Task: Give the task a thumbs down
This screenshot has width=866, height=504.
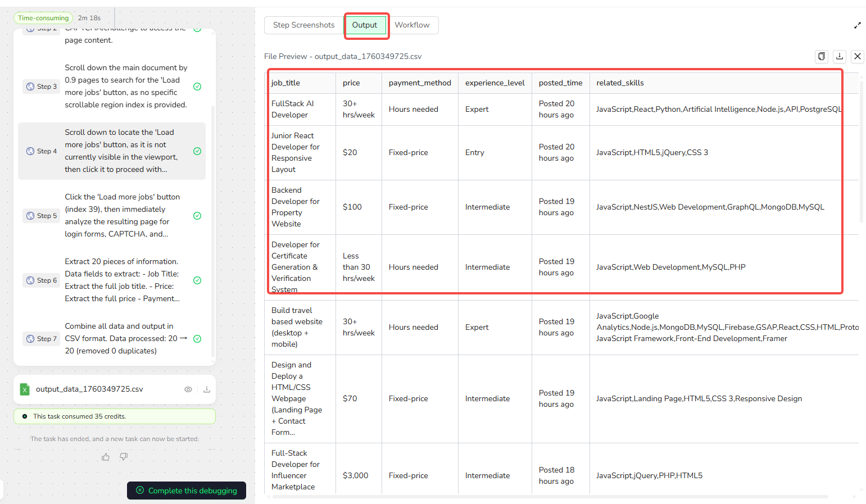Action: tap(124, 457)
